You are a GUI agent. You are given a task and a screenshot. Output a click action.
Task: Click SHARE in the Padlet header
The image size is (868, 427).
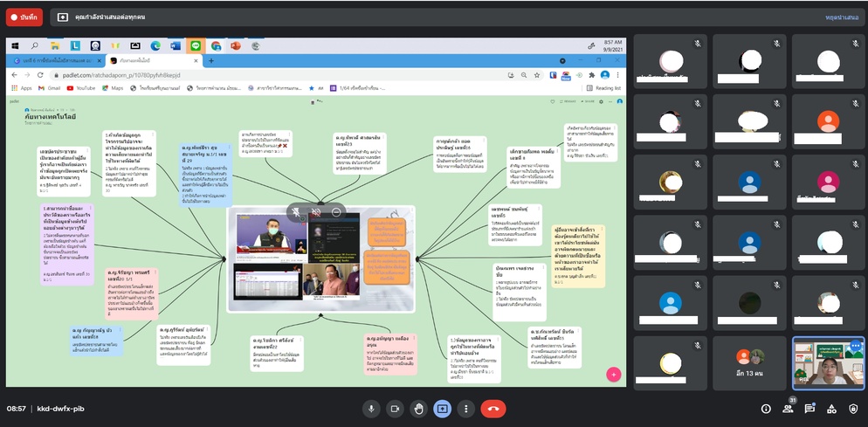(x=588, y=102)
